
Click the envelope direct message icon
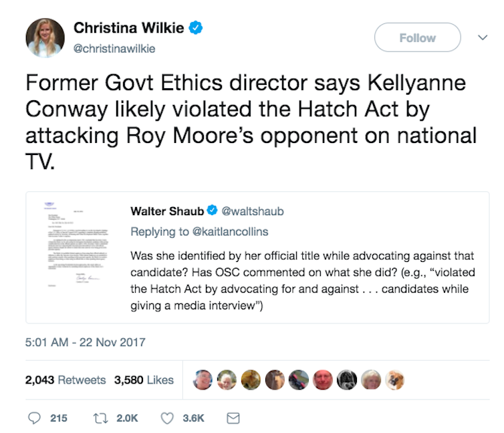coord(233,418)
